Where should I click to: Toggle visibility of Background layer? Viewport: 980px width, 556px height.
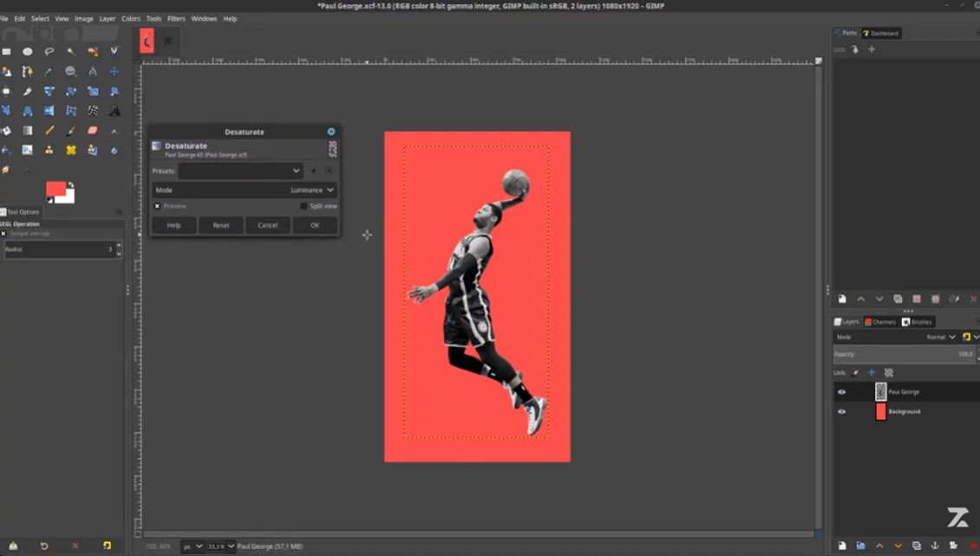point(841,411)
